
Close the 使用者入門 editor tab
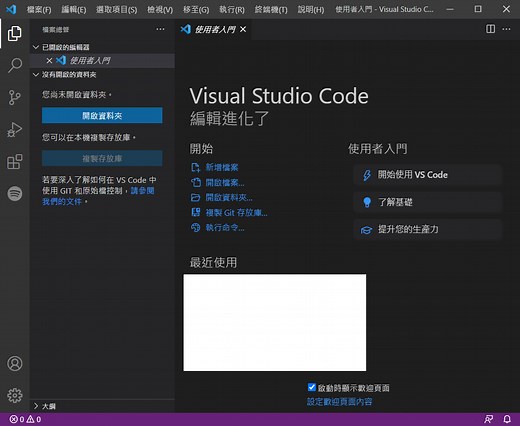pos(243,29)
